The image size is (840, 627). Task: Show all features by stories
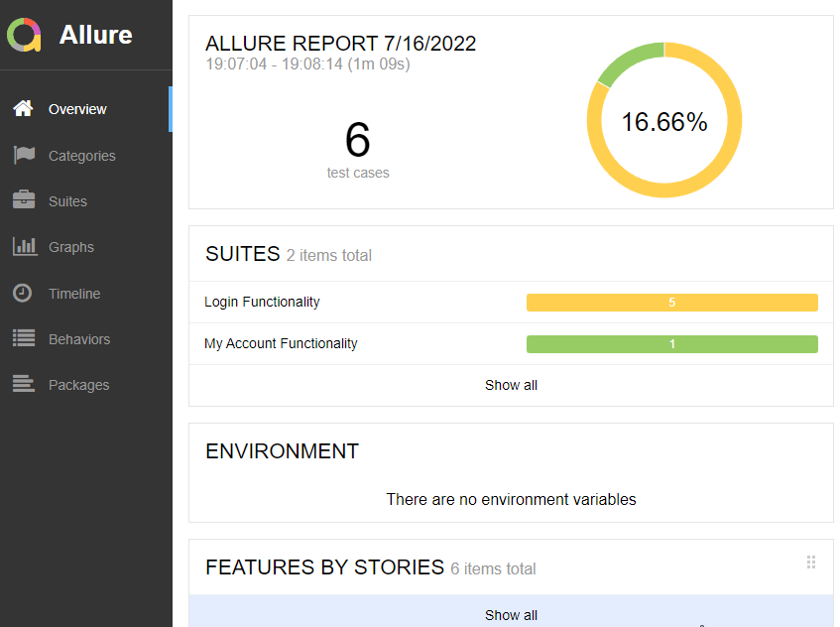click(x=511, y=614)
